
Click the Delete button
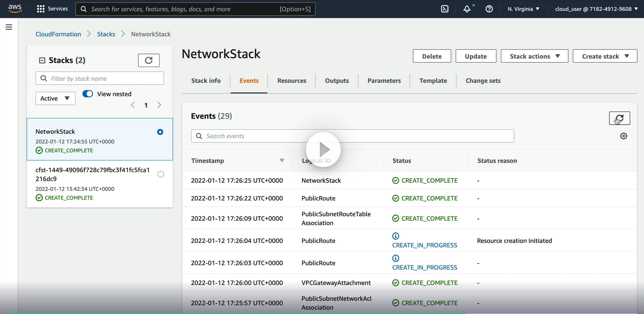point(432,56)
